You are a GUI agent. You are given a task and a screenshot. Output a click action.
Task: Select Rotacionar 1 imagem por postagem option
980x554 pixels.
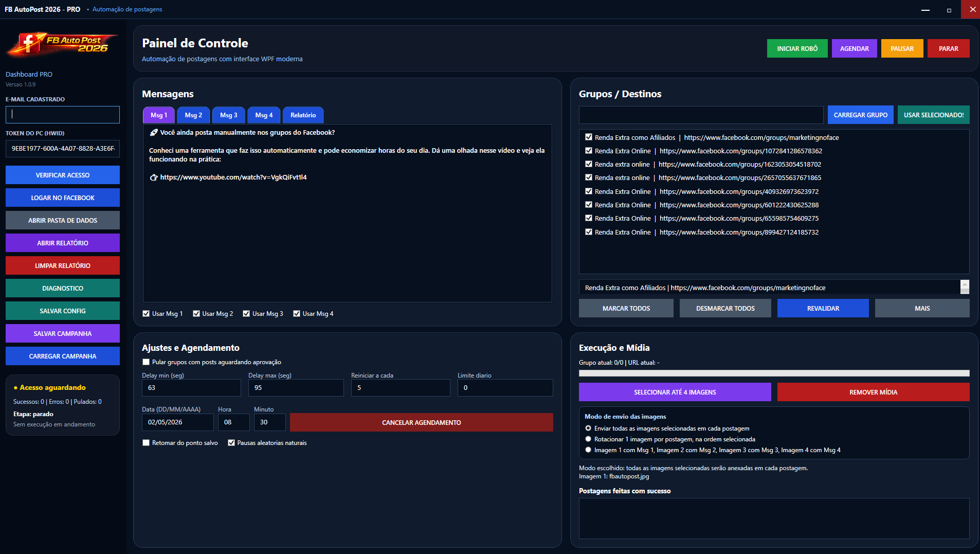[588, 439]
